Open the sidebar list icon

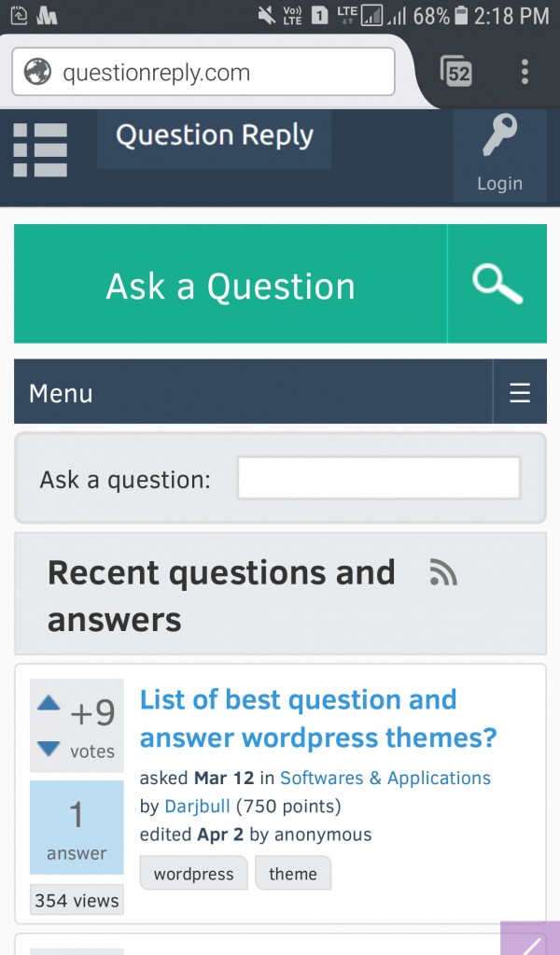coord(40,149)
